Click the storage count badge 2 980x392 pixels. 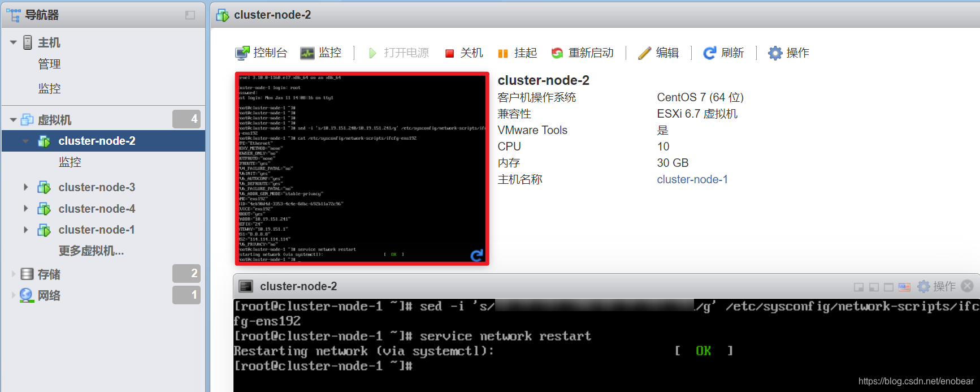pyautogui.click(x=187, y=273)
